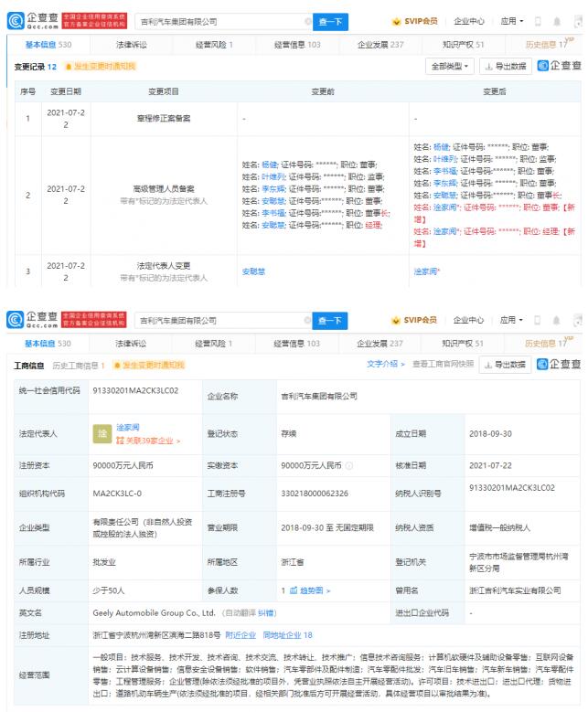Click the SVIP crown icon on the 工商信息 page
The height and width of the screenshot is (712, 588).
396,320
